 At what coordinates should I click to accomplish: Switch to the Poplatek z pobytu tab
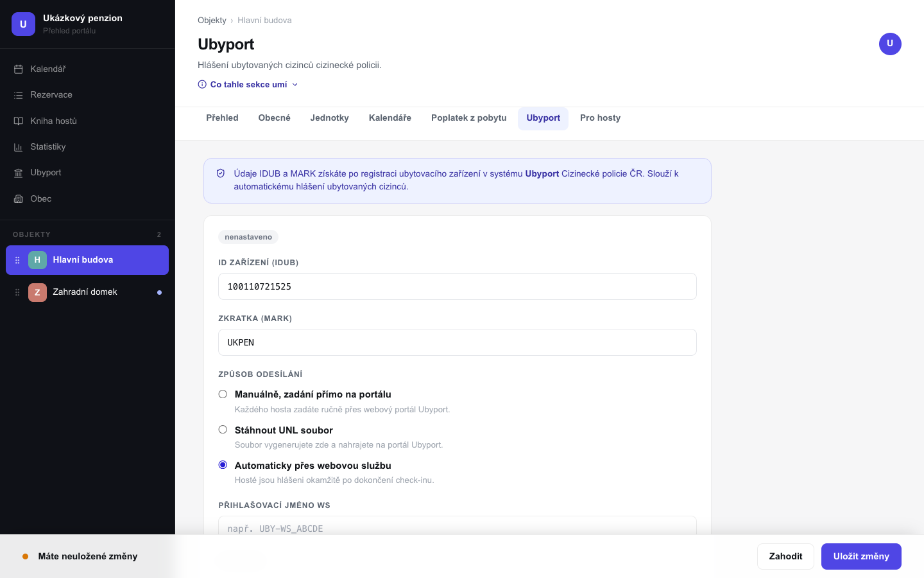tap(469, 118)
